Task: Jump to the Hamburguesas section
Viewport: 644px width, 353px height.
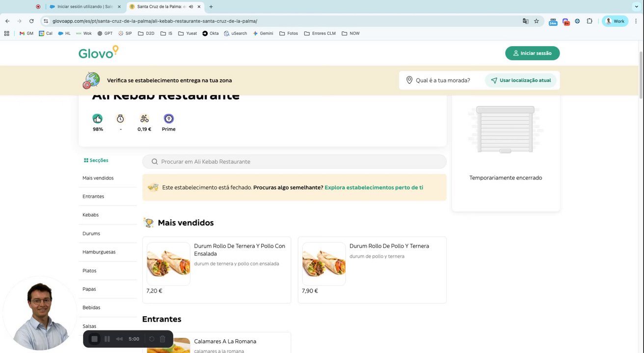Action: 99,252
